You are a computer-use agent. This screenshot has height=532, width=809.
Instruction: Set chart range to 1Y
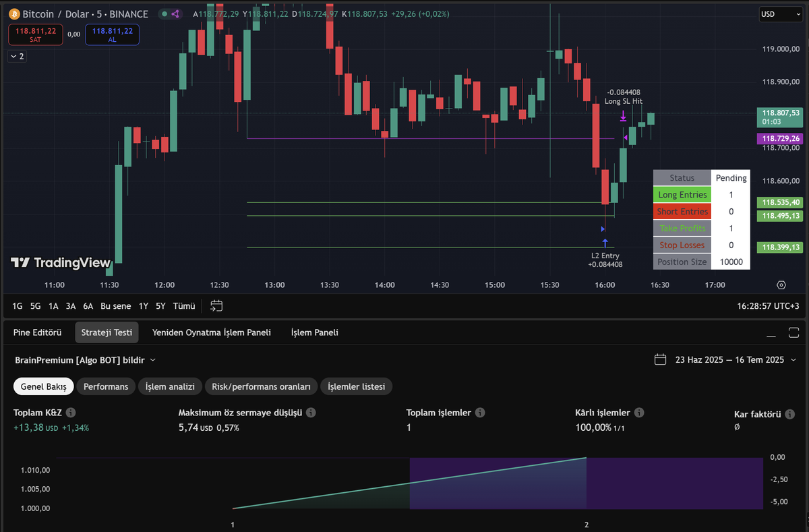coord(144,306)
